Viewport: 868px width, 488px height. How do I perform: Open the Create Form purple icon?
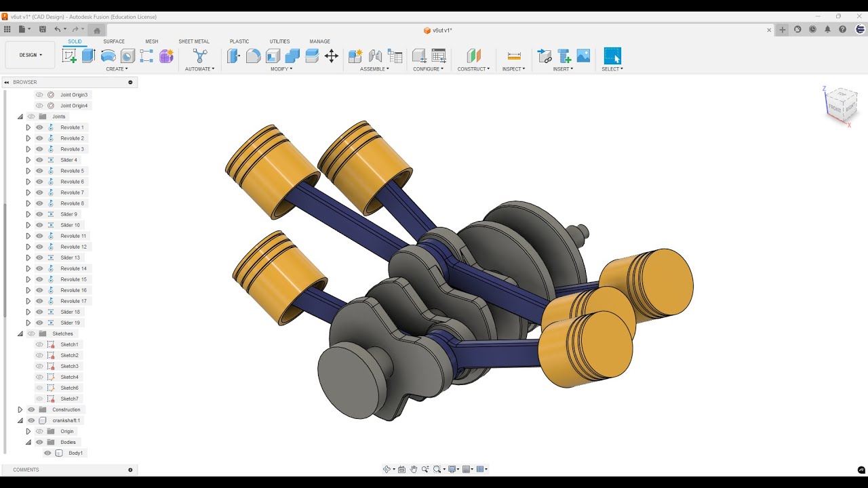[x=166, y=56]
